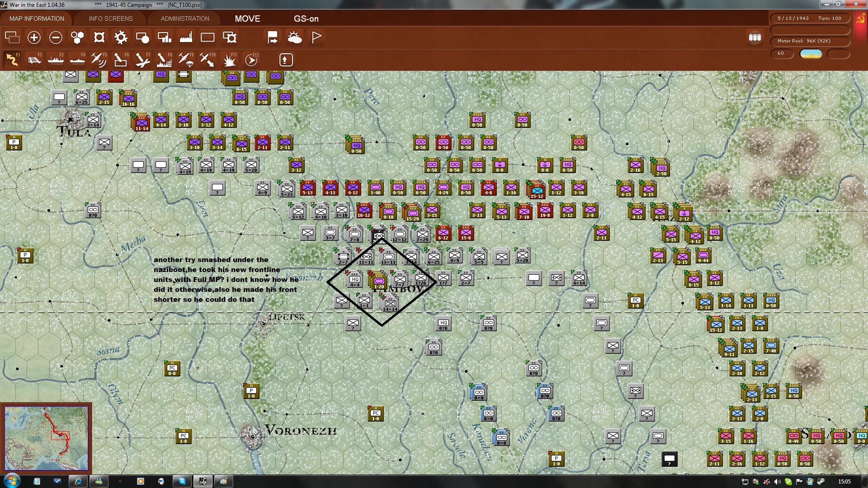Click the F12 end turn arrow icon
This screenshot has width=868, height=488.
click(x=251, y=60)
